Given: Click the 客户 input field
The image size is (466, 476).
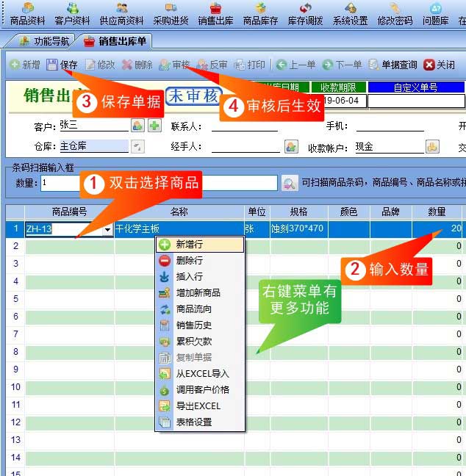Looking at the screenshot, I should click(93, 125).
